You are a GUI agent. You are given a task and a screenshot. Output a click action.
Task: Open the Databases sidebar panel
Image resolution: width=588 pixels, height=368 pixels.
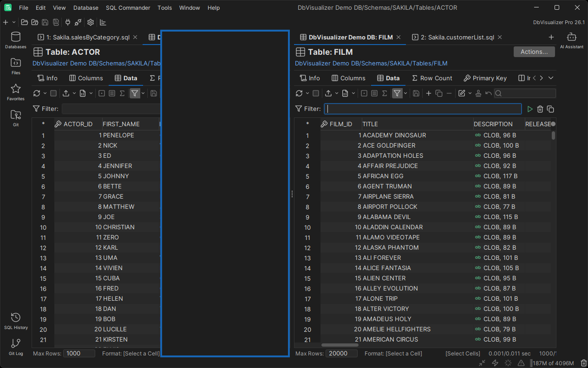[x=16, y=40]
